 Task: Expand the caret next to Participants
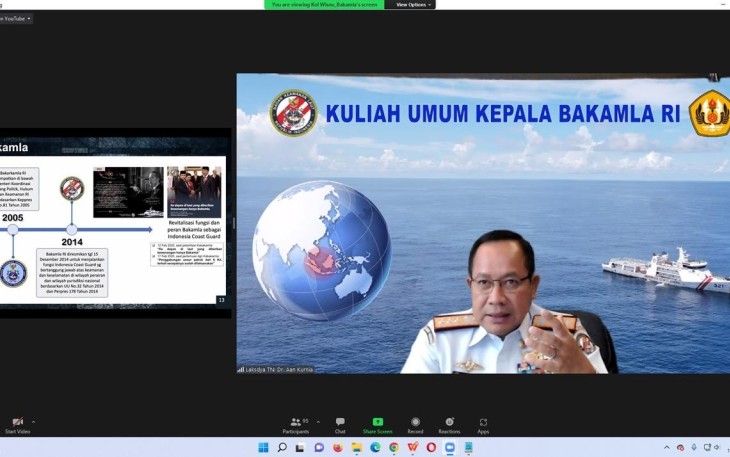pos(318,422)
